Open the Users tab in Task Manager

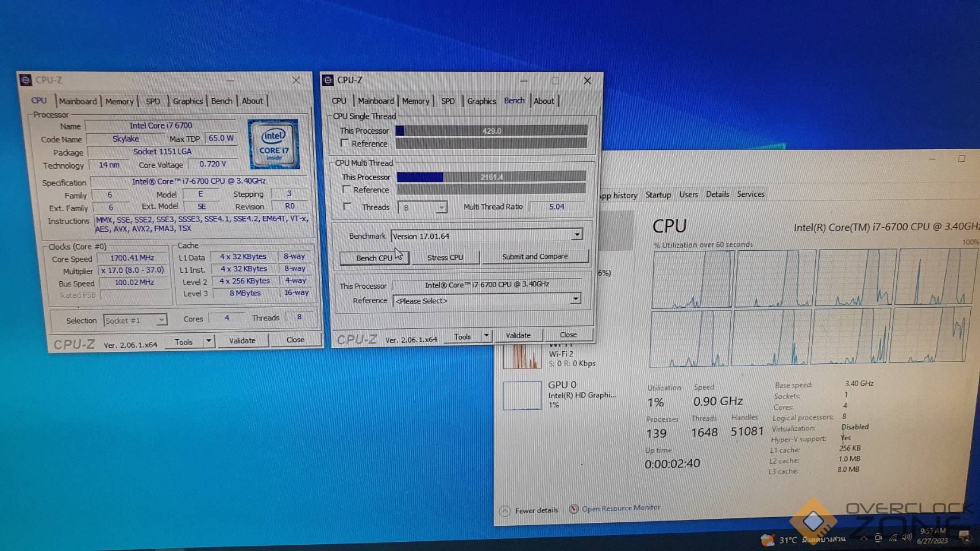click(689, 195)
